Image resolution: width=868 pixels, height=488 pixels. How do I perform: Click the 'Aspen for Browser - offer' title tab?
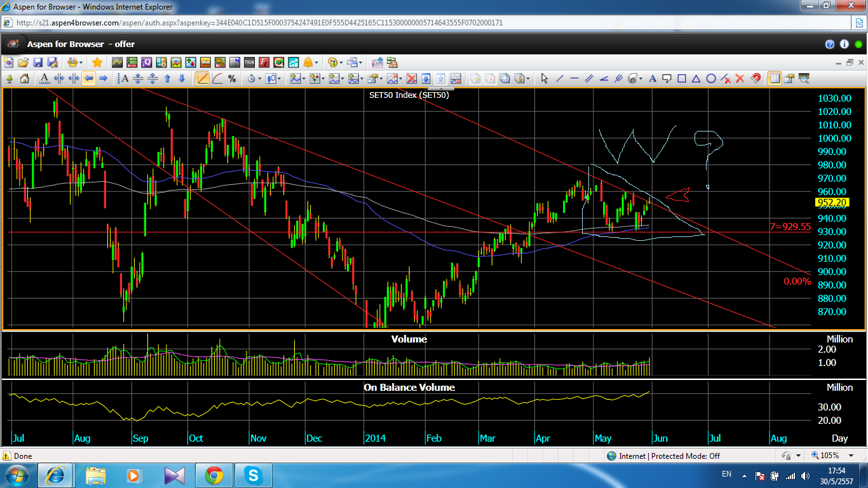(x=81, y=44)
